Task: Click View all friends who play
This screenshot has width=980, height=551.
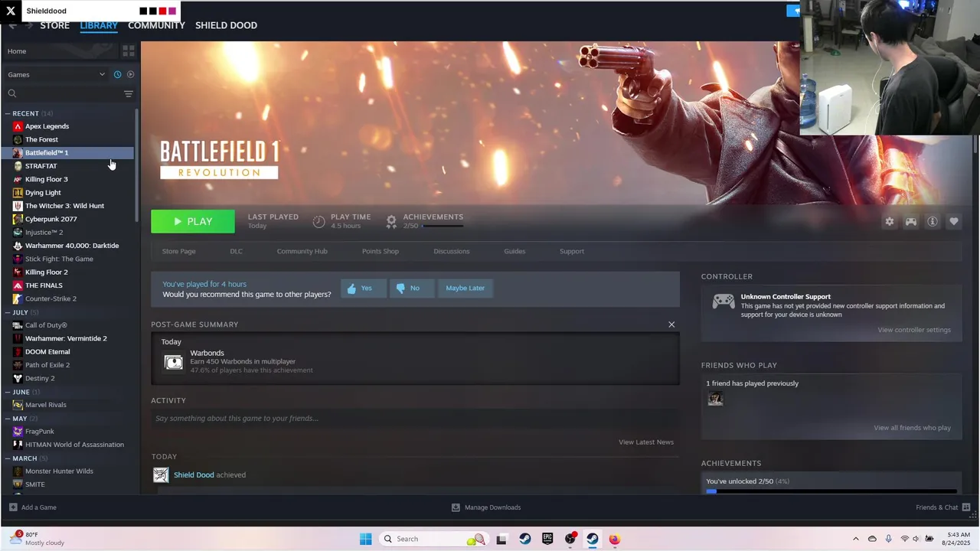Action: 912,428
